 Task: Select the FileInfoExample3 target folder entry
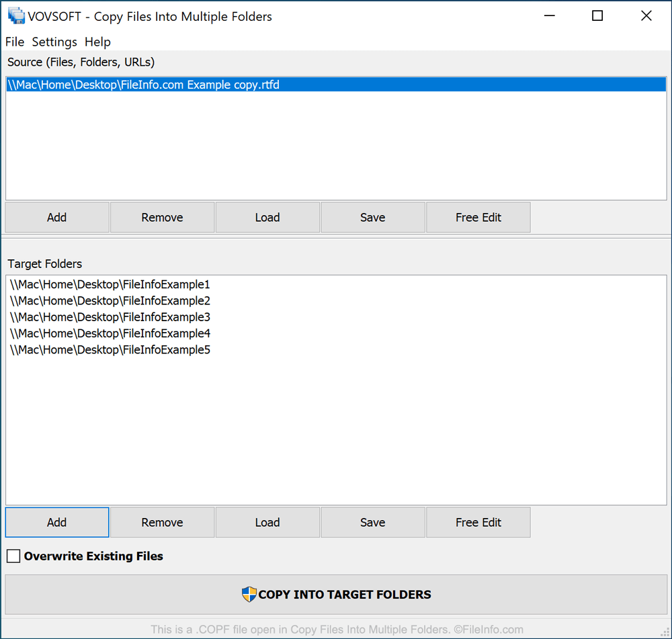point(110,316)
